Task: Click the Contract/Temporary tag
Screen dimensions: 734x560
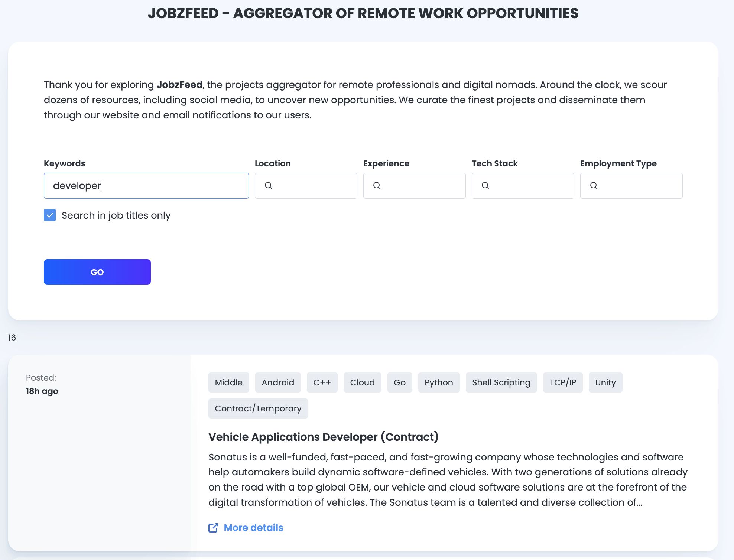Action: coord(258,408)
